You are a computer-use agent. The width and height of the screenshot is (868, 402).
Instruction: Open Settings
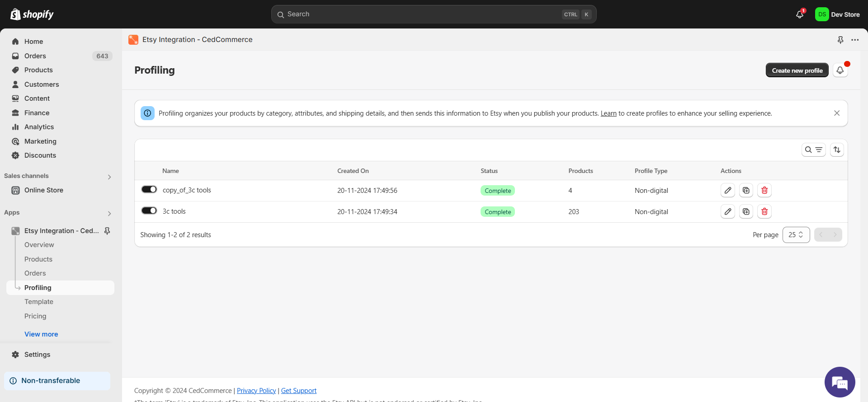[37, 355]
